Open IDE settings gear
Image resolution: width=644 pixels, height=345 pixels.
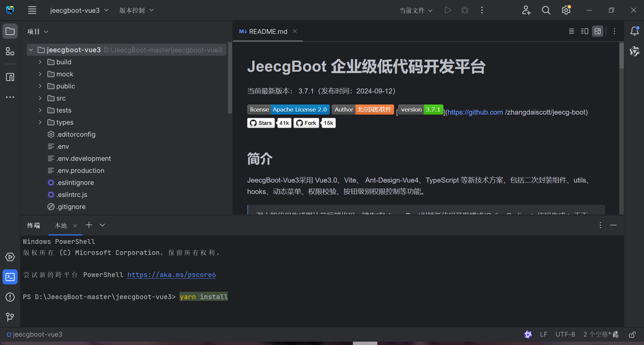(x=566, y=10)
